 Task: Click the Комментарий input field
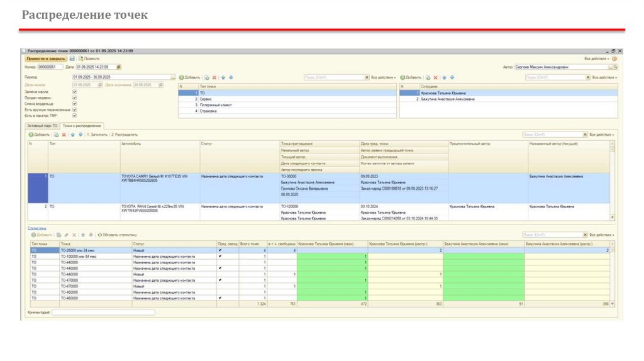[103, 312]
